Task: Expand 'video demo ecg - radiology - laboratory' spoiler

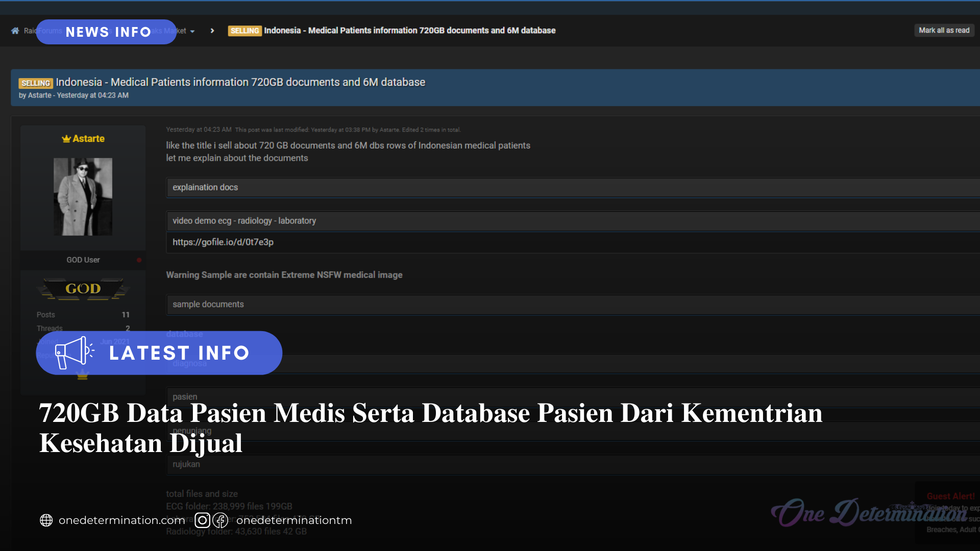Action: click(x=573, y=221)
